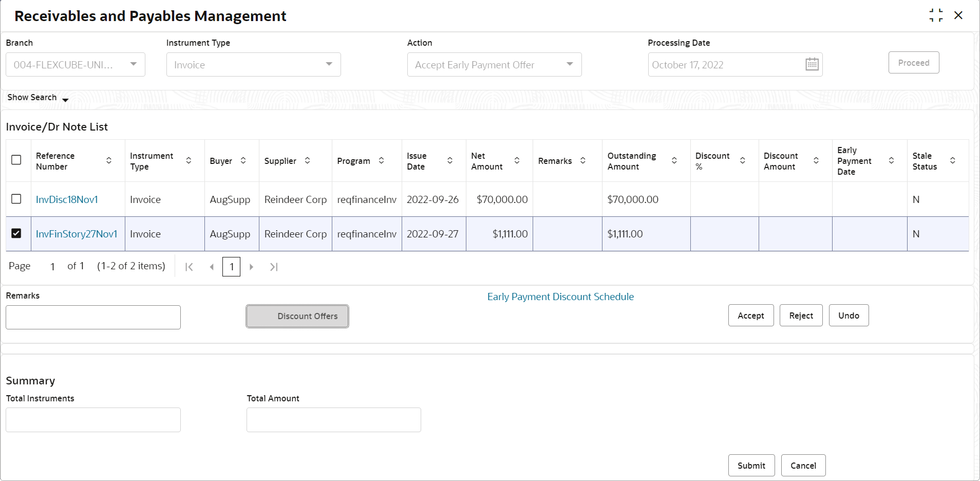This screenshot has width=980, height=481.
Task: Click the Discount Offers button
Action: 297,316
